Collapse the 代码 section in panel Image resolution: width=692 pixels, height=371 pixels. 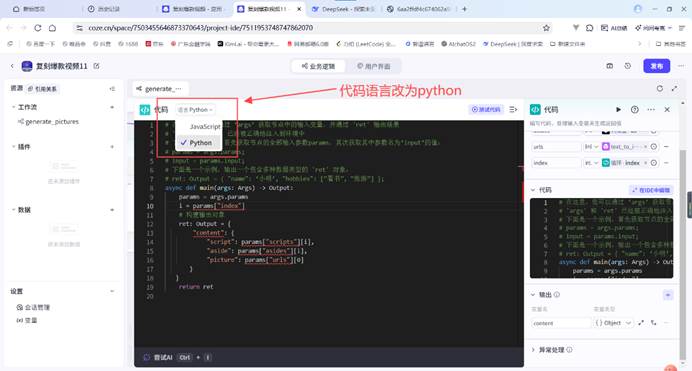click(x=533, y=190)
